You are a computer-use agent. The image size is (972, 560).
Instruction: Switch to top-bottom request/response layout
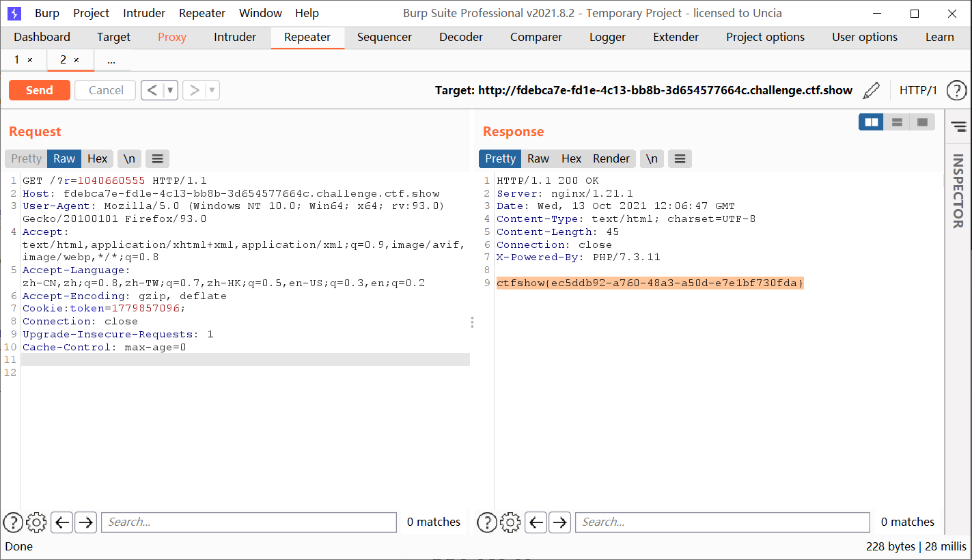897,122
